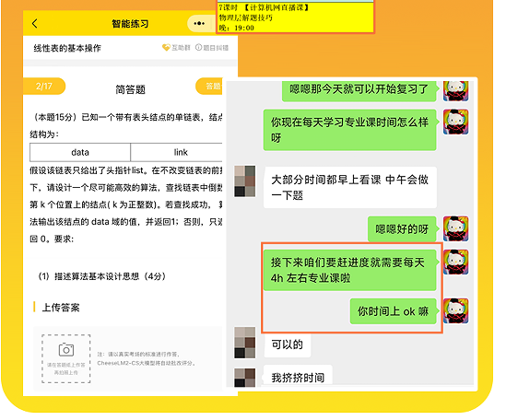Screen dimensions: 506x420
Task: Open the 题目纠错 error report link
Action: [212, 48]
